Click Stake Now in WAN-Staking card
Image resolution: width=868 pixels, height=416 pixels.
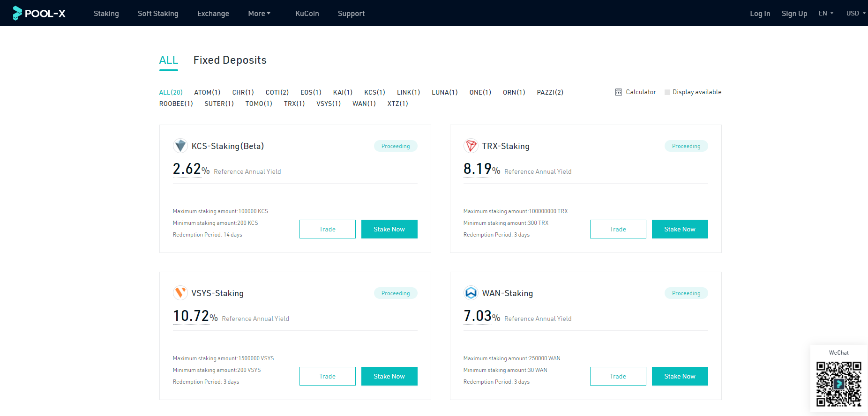click(680, 376)
